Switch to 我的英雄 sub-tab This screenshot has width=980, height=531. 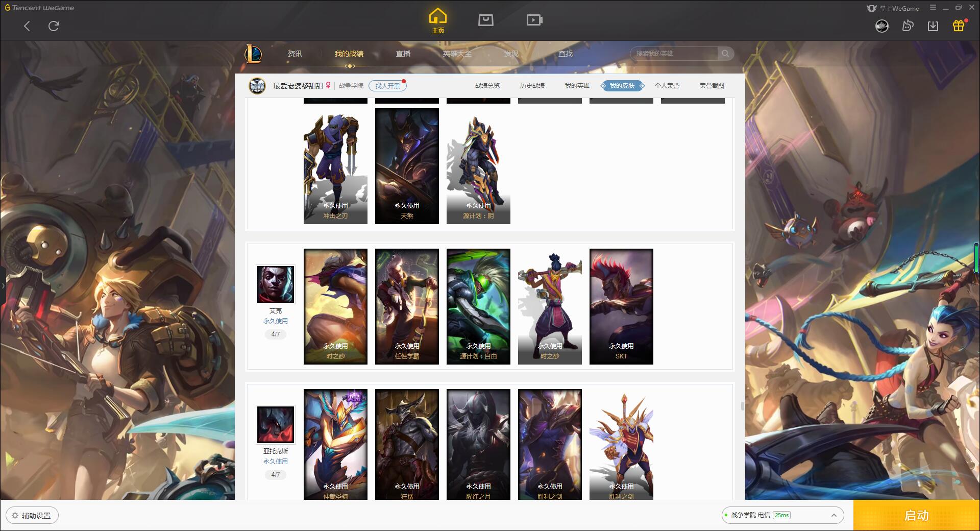coord(577,86)
